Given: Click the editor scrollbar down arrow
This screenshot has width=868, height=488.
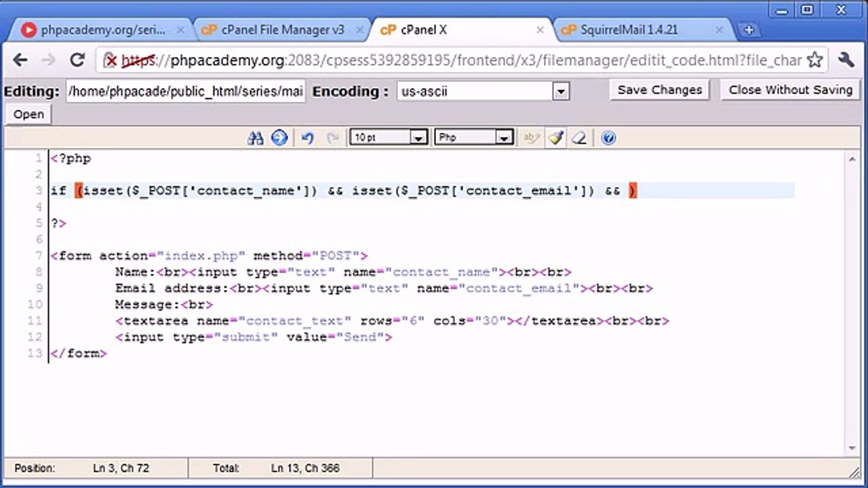Looking at the screenshot, I should [x=852, y=448].
